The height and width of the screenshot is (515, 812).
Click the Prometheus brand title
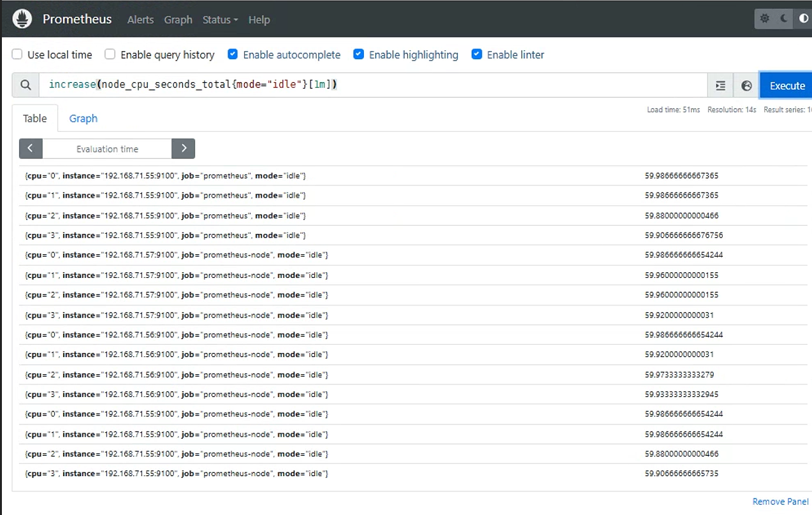click(x=77, y=19)
